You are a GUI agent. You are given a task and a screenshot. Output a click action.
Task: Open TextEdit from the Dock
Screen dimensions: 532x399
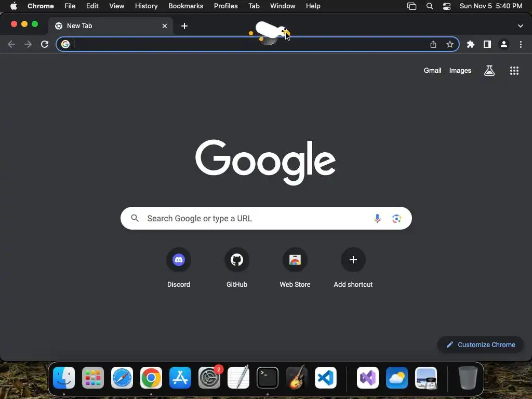pos(238,377)
